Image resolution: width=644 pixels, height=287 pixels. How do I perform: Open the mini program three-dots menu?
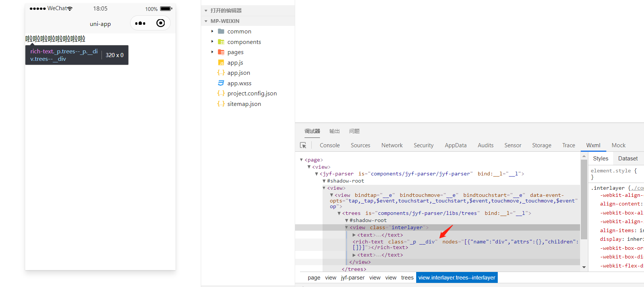(140, 23)
